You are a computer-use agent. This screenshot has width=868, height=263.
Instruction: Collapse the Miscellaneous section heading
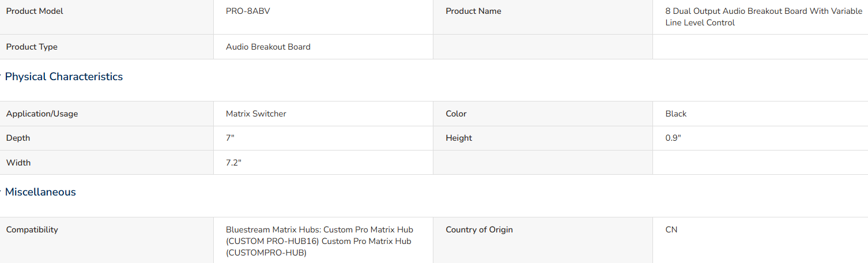(40, 192)
